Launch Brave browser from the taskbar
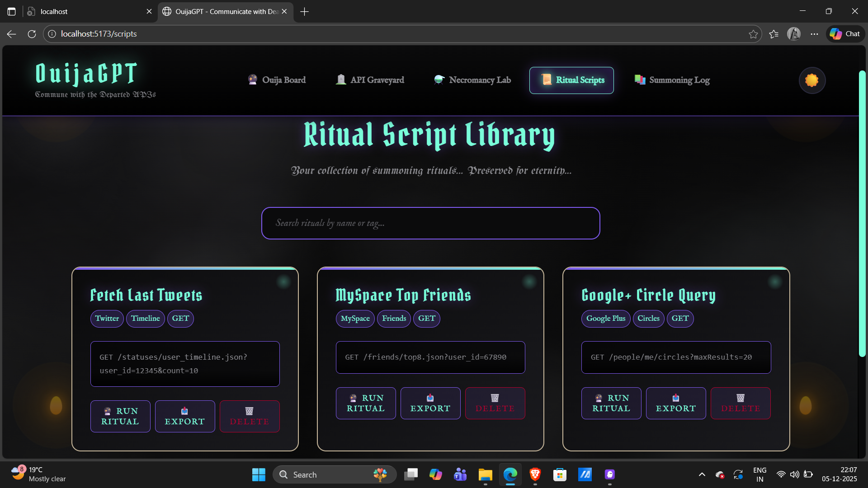 (x=535, y=474)
